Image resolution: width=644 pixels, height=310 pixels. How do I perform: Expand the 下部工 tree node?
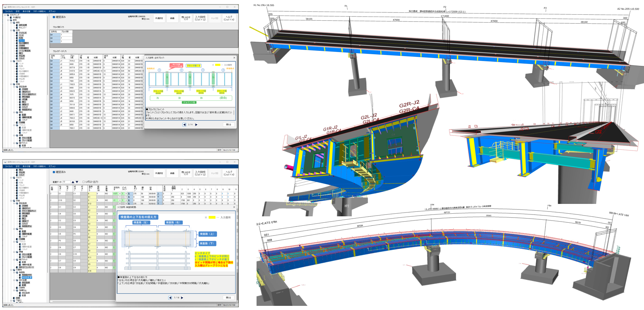11,301
